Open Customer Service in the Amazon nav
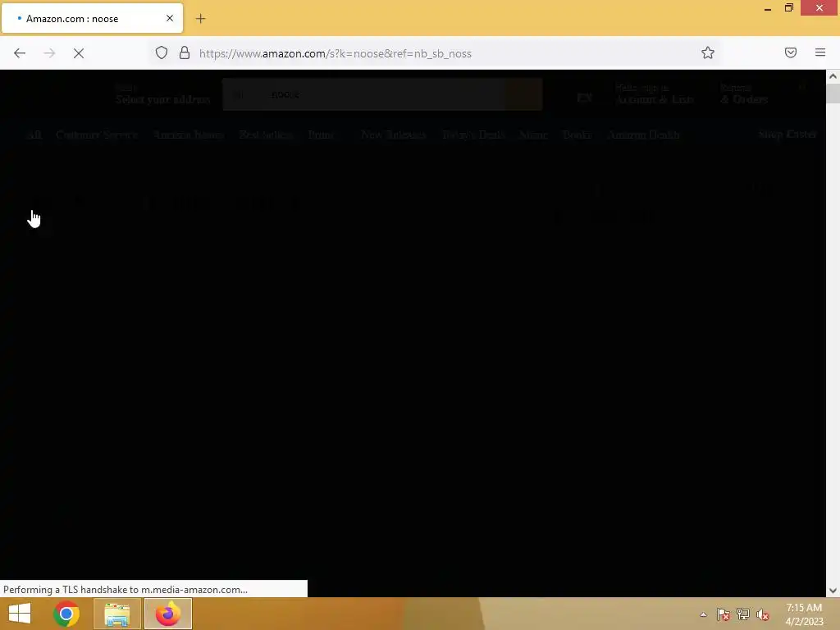This screenshot has height=630, width=840. [x=97, y=135]
